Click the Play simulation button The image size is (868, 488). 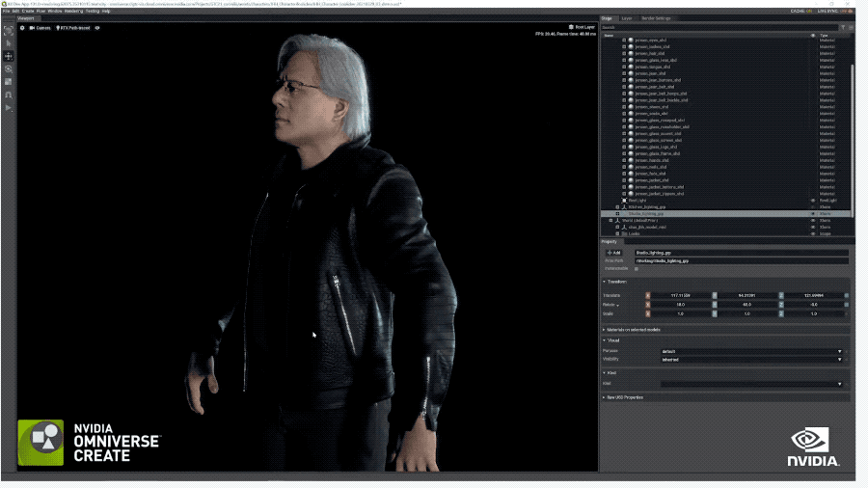coord(9,108)
